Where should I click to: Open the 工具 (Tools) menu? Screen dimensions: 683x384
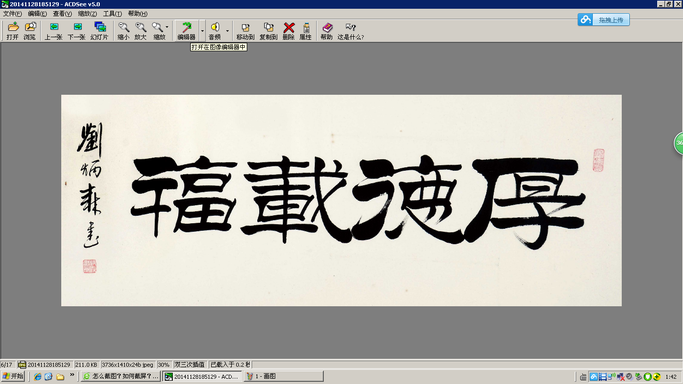pos(112,14)
